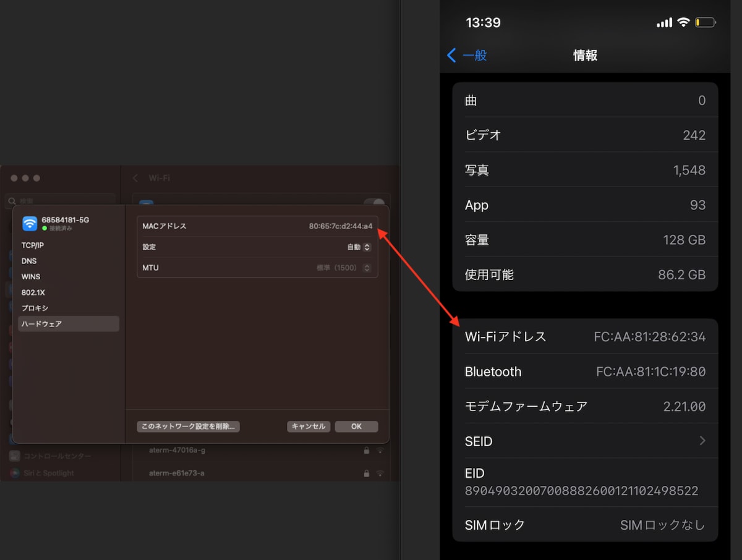Tap the SIMロック row
This screenshot has height=560, width=742.
pyautogui.click(x=585, y=525)
